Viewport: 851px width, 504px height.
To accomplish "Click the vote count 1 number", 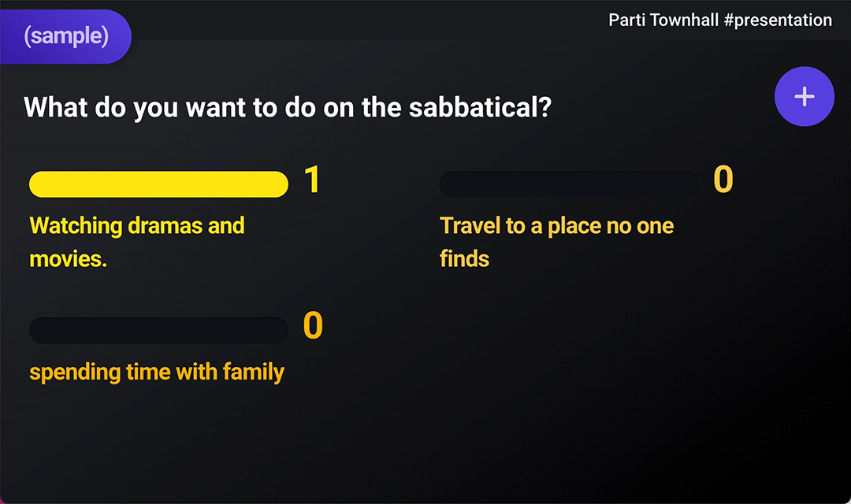I will [312, 180].
